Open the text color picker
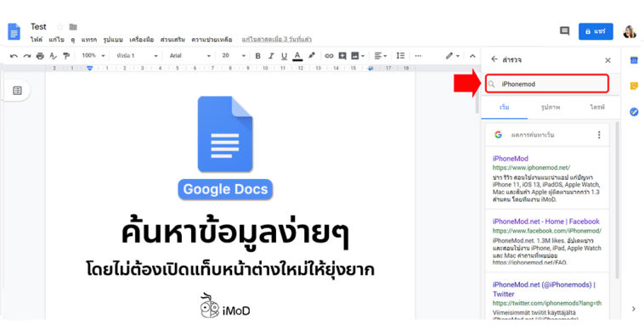 point(297,56)
